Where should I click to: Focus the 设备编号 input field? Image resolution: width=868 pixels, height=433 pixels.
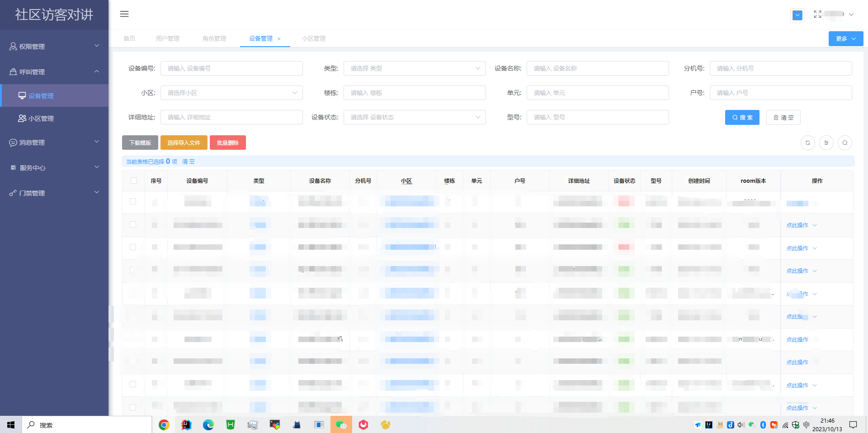[231, 68]
